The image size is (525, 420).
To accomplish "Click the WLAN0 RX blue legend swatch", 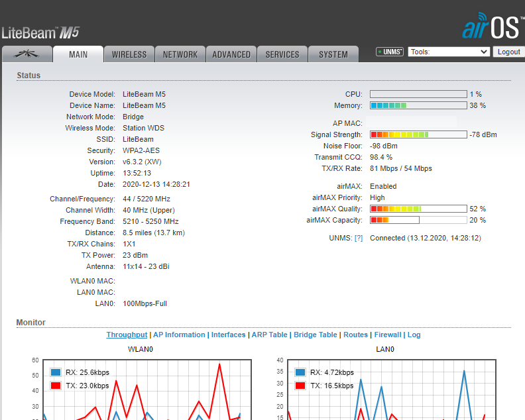I will [56, 372].
